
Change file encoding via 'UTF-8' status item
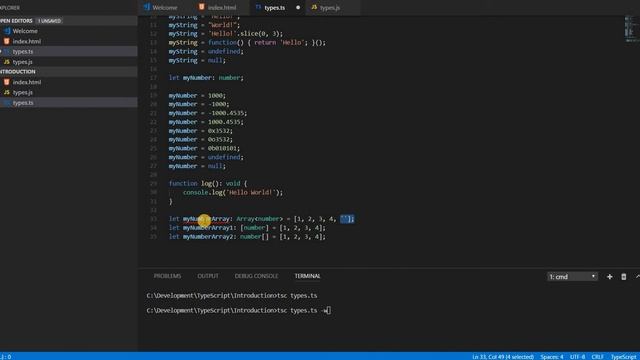(x=577, y=357)
